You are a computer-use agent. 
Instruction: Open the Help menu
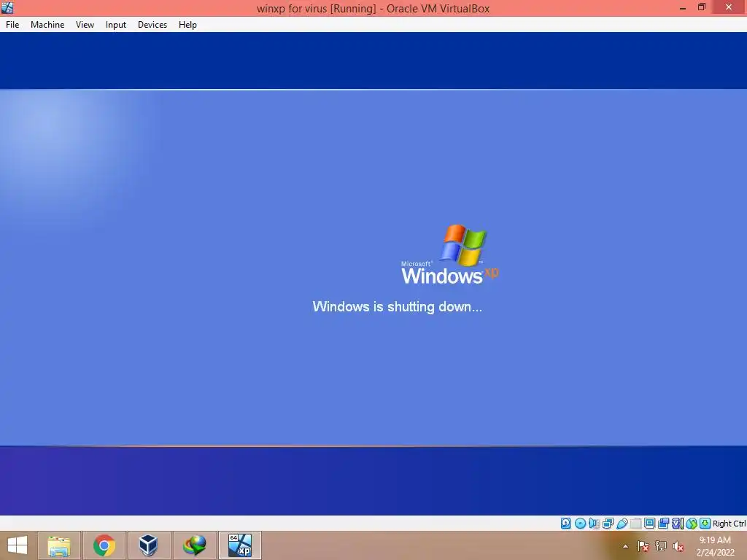[187, 25]
